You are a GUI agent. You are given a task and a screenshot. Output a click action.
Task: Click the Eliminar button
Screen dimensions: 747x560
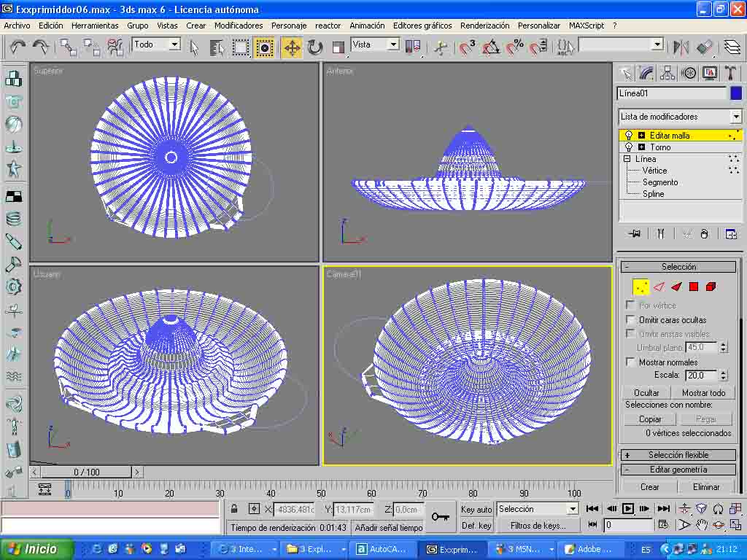pos(706,486)
